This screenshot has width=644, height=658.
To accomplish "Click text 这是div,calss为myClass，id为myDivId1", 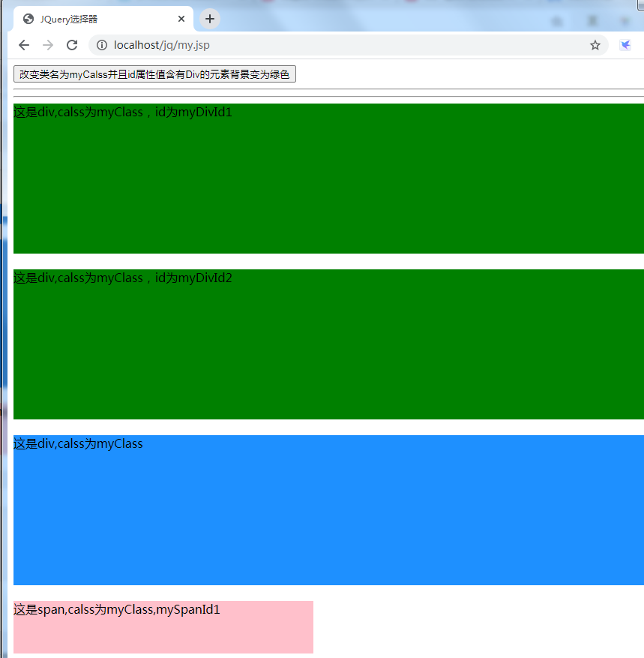I will (123, 112).
